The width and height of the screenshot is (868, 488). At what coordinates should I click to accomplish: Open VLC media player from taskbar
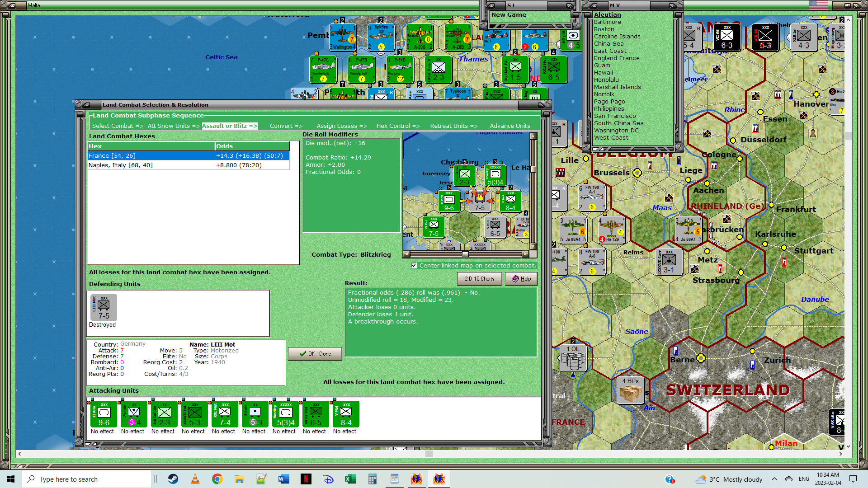click(x=195, y=479)
